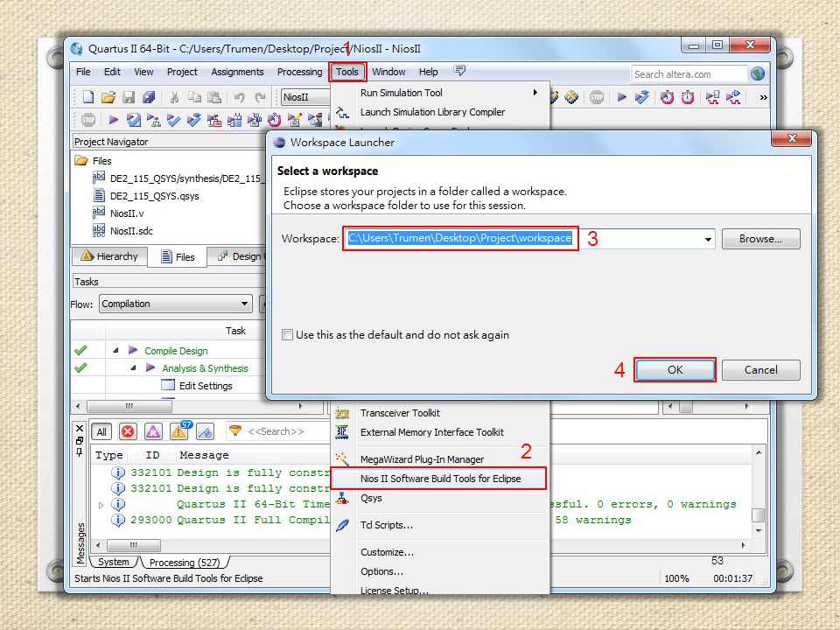Click the Start Analysis & Synthesis checkmark icon
This screenshot has width=840, height=630.
pos(173,120)
